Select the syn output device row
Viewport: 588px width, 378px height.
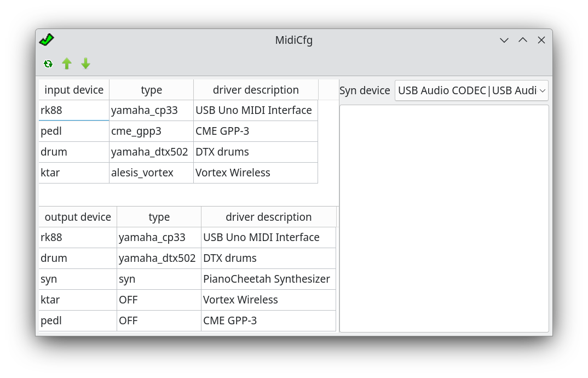78,279
